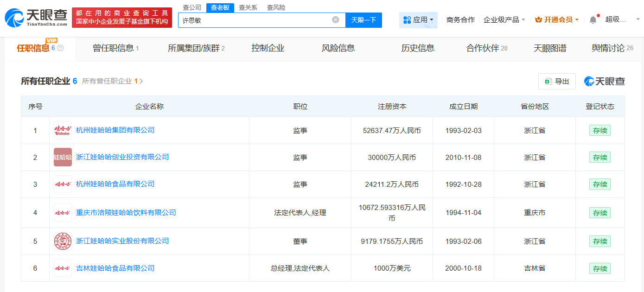Open the 开通会员 dropdown
Image resolution: width=644 pixels, height=292 pixels.
point(557,20)
